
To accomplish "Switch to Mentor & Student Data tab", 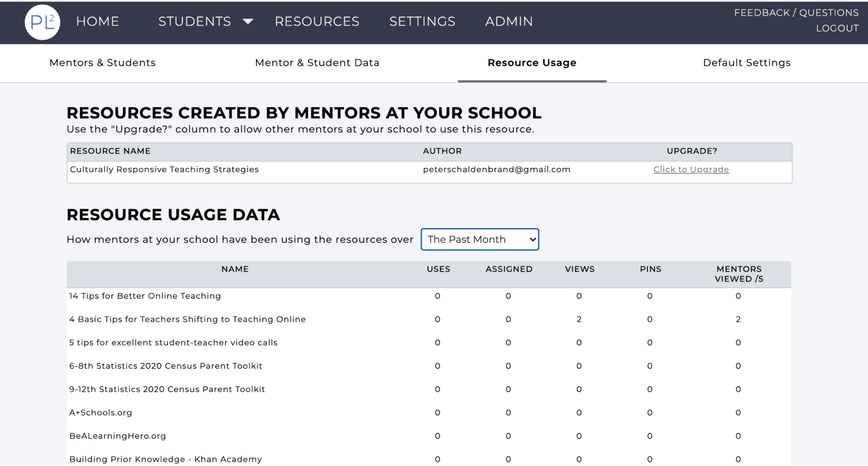I will 317,63.
